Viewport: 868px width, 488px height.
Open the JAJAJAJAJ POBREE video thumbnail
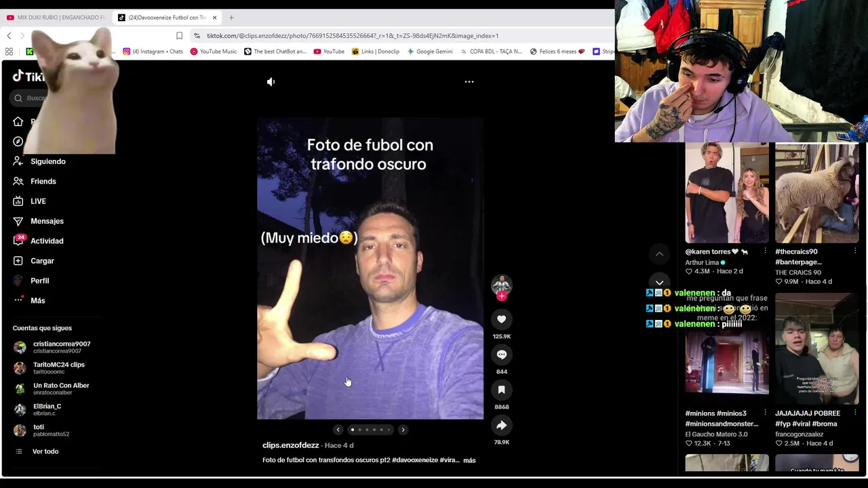tap(816, 349)
